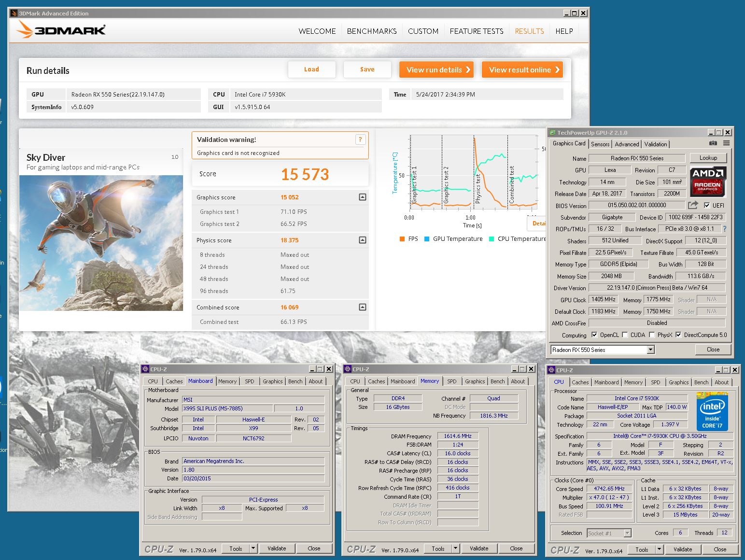Collapse the Graphics score section
This screenshot has height=560, width=745.
(x=363, y=197)
